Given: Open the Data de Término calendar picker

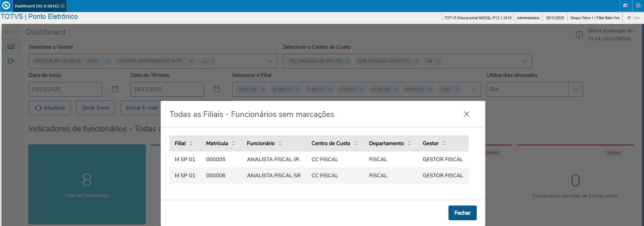Looking at the screenshot, I should pos(217,89).
